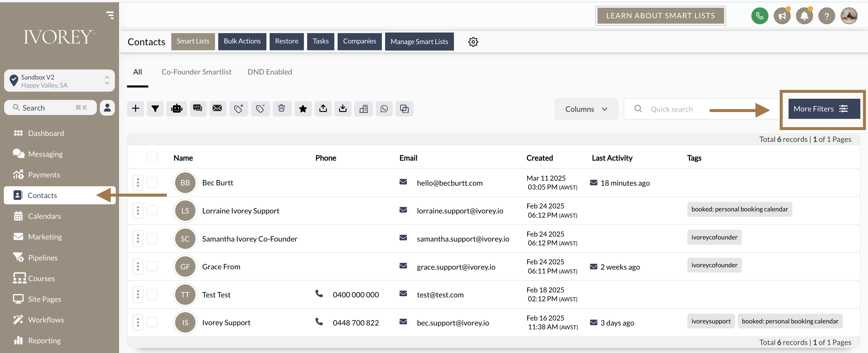This screenshot has width=868, height=353.
Task: Click the More Filters button
Action: [x=823, y=109]
